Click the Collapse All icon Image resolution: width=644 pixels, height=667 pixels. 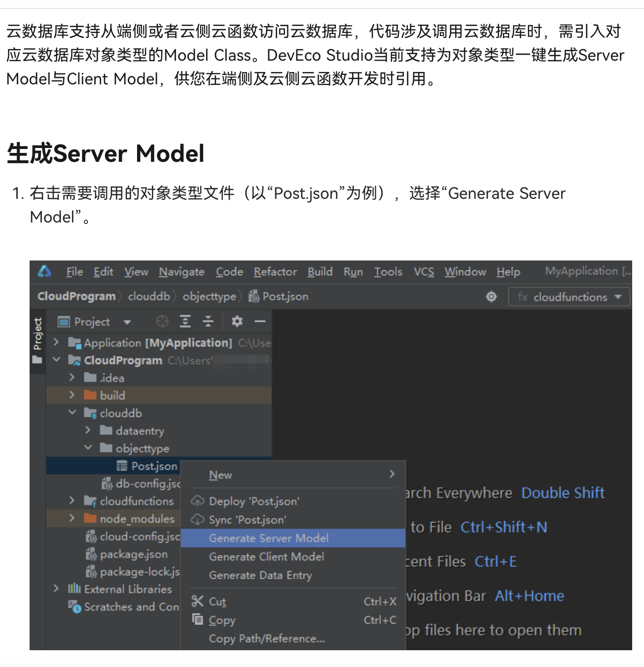(208, 322)
